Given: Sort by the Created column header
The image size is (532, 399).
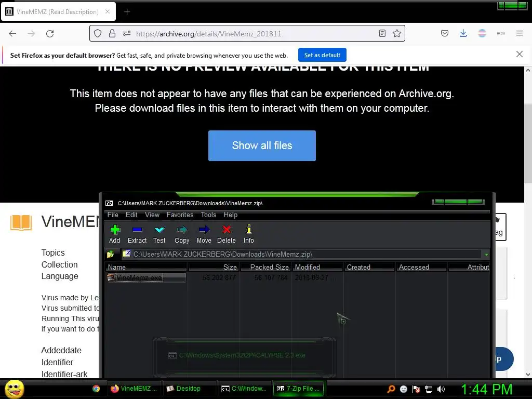Looking at the screenshot, I should [x=370, y=267].
